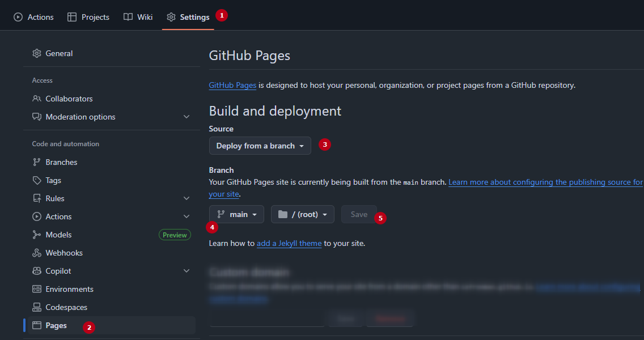Open the Deploy from a branch dropdown
This screenshot has height=340, width=644.
[x=260, y=146]
